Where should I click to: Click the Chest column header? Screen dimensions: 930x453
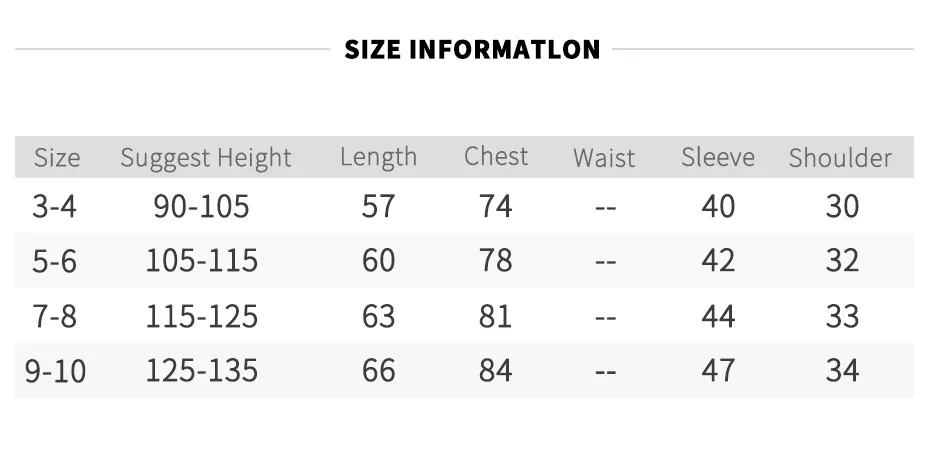(496, 157)
